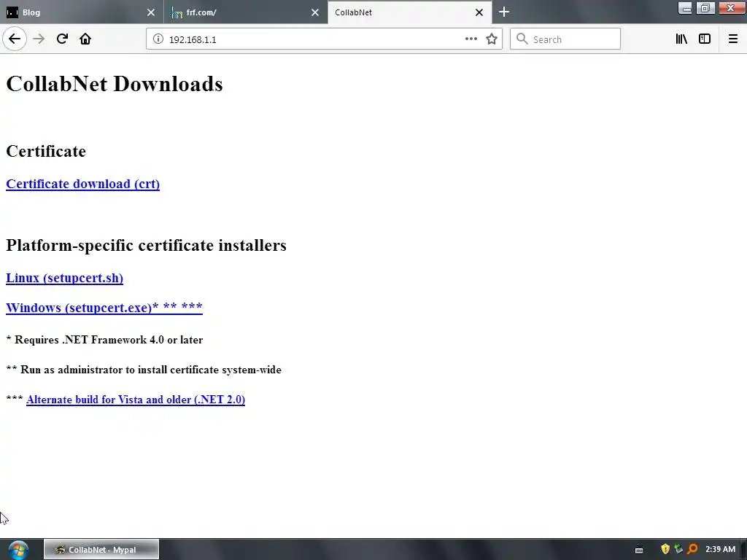This screenshot has height=560, width=747.
Task: Go back to the previous page
Action: [15, 39]
